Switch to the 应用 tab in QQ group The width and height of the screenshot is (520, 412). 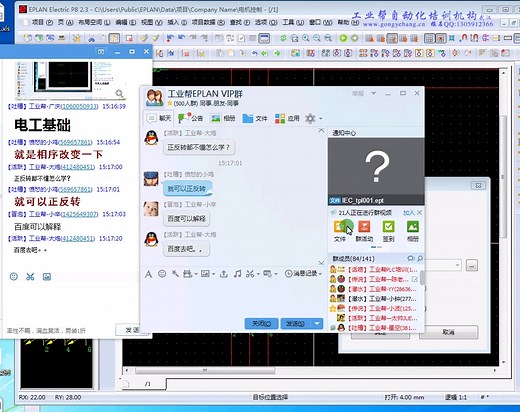pos(287,118)
